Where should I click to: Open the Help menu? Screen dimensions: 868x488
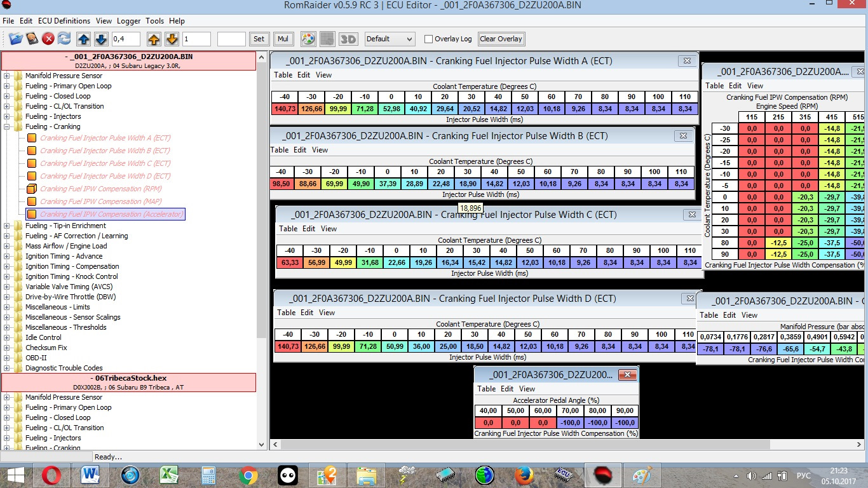(x=177, y=21)
